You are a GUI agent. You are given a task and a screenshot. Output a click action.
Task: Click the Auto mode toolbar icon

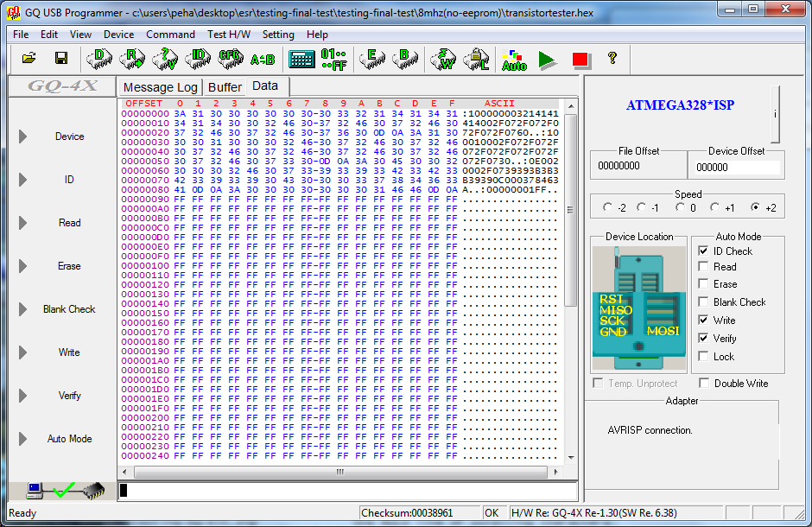click(x=514, y=60)
